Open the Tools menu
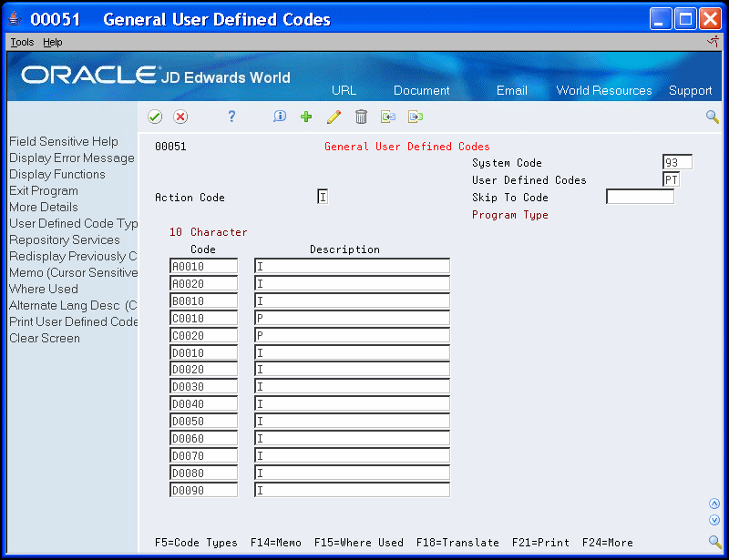This screenshot has width=729, height=560. (x=22, y=42)
